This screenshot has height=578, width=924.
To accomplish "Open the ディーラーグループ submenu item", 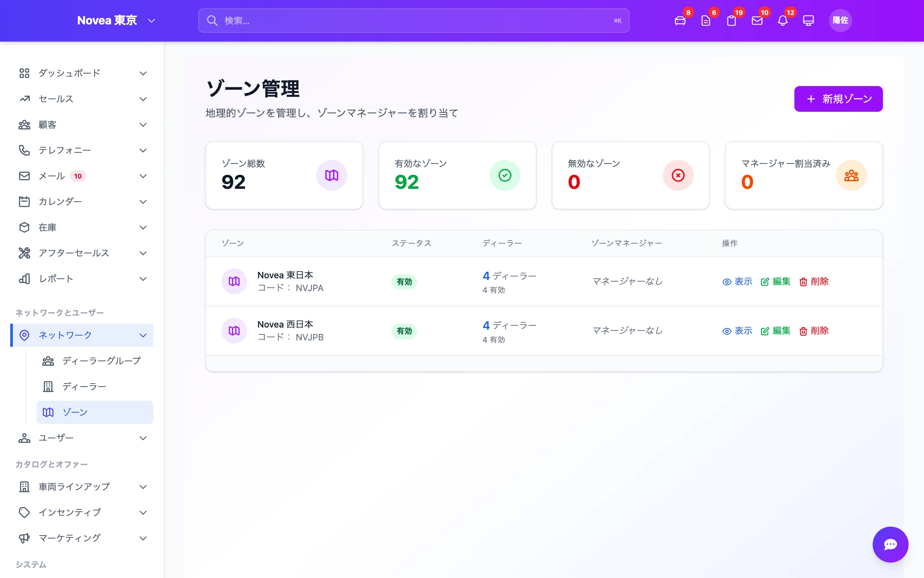I will [95, 361].
